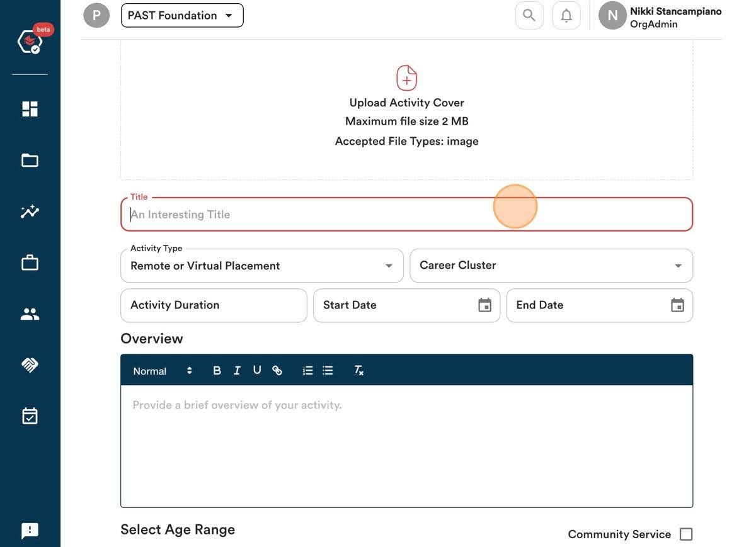Check the Community Service checkbox
756x547 pixels.
(x=686, y=534)
